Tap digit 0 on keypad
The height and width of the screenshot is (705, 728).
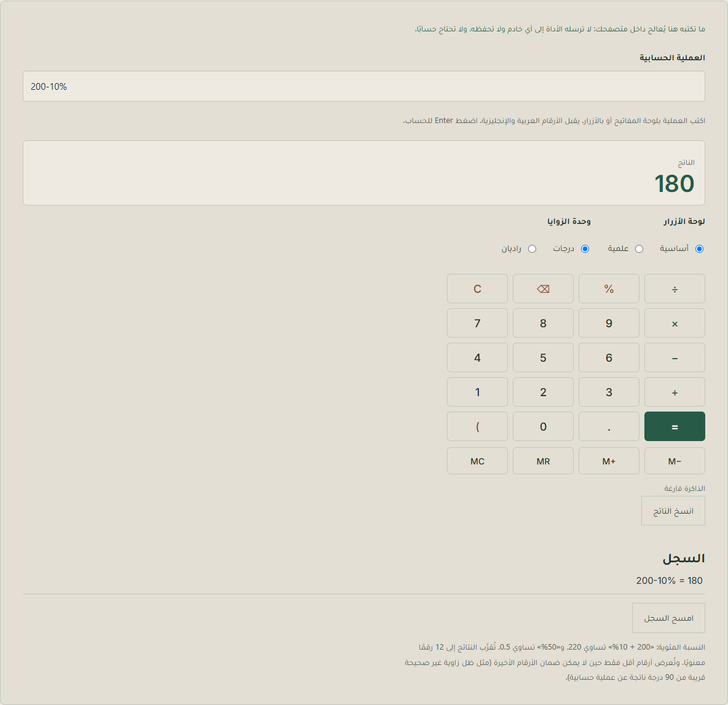pyautogui.click(x=543, y=426)
